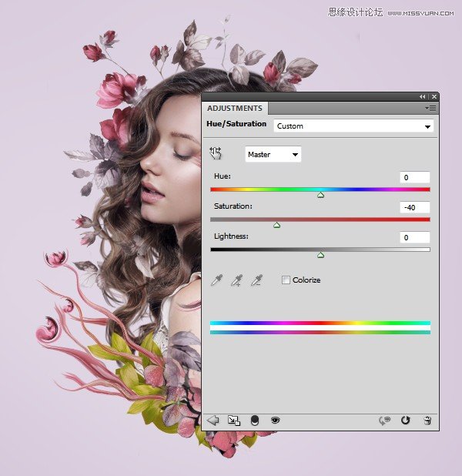This screenshot has height=476, width=462.
Task: View previous state icon
Action: pyautogui.click(x=385, y=421)
